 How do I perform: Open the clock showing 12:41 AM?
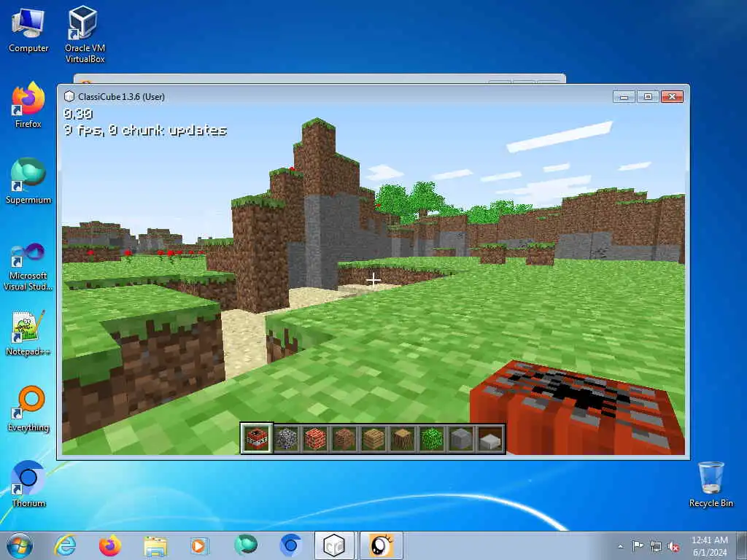(x=709, y=545)
